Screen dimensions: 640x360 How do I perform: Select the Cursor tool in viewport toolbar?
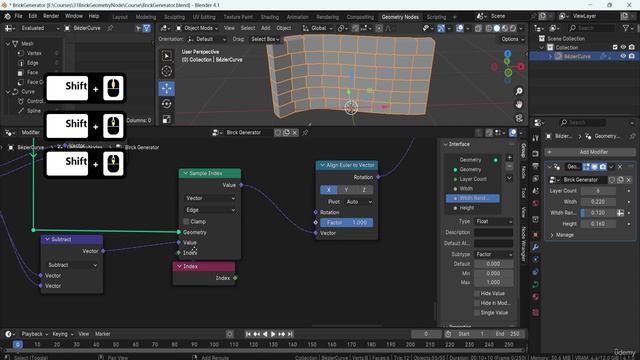point(167,71)
